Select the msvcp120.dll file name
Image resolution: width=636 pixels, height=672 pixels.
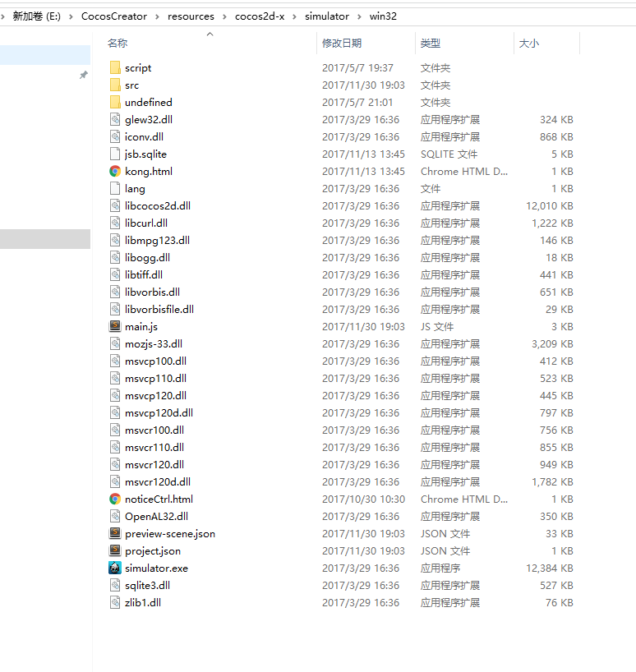155,396
